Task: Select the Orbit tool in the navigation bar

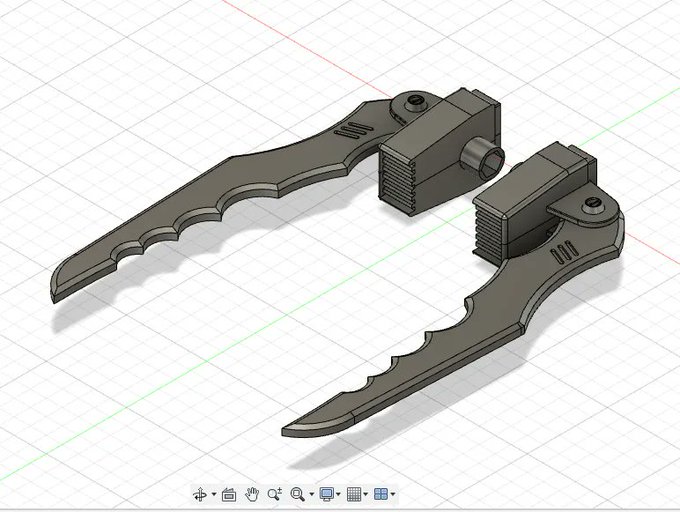Action: tap(200, 494)
